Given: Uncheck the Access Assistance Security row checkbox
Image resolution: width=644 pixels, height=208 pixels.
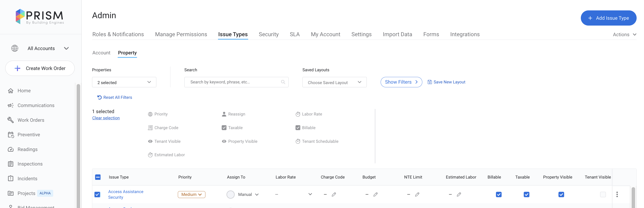Looking at the screenshot, I should tap(97, 195).
